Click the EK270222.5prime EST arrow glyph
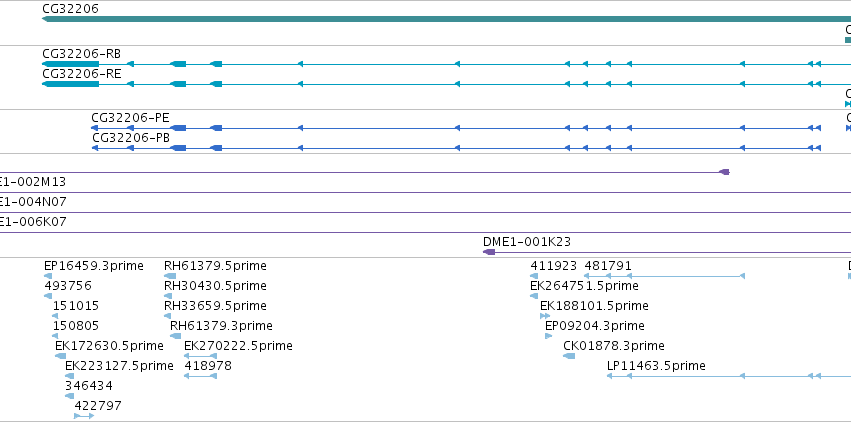 coord(200,356)
